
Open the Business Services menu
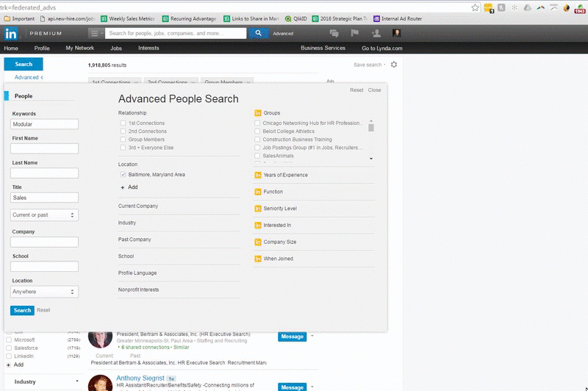click(x=323, y=48)
